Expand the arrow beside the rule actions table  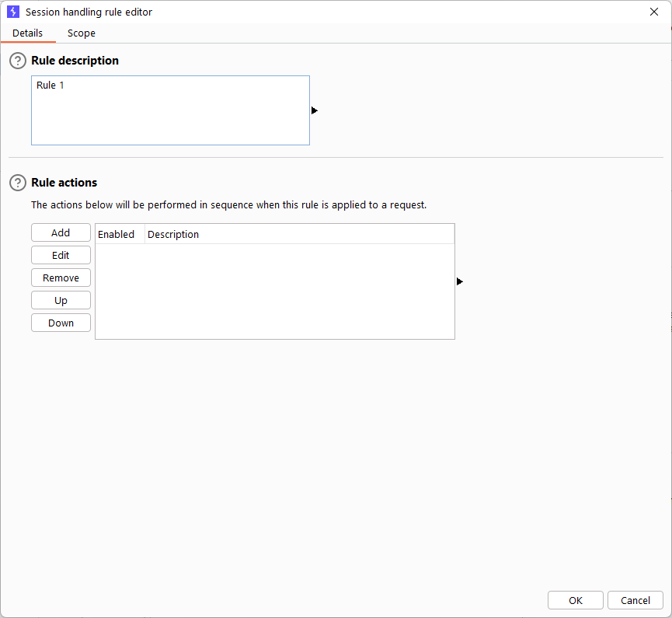[460, 281]
